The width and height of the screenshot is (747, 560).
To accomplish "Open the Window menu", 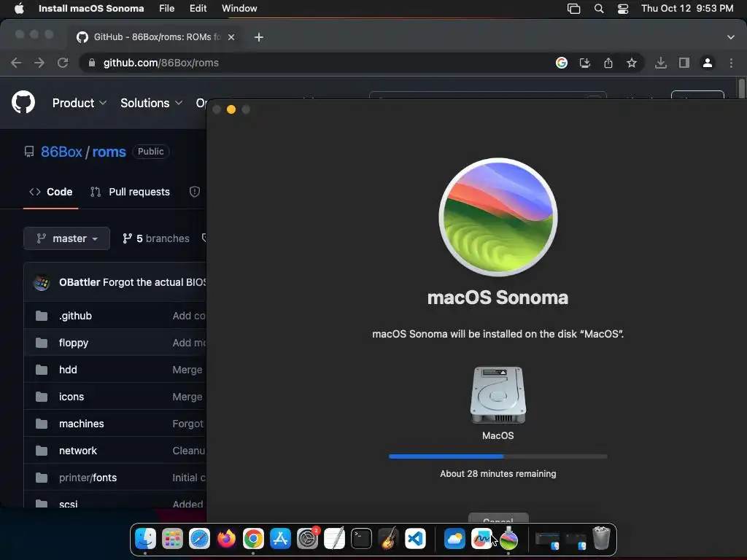I will tap(239, 9).
